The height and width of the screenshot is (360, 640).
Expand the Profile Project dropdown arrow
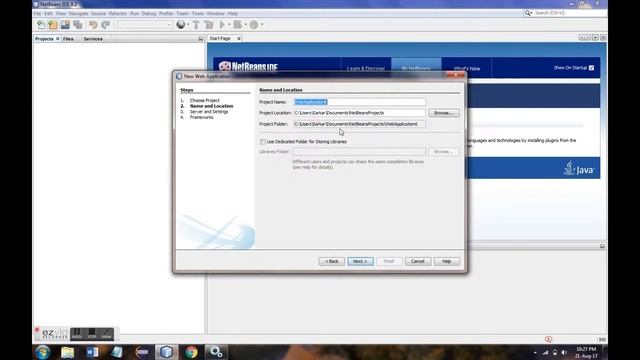coord(262,25)
